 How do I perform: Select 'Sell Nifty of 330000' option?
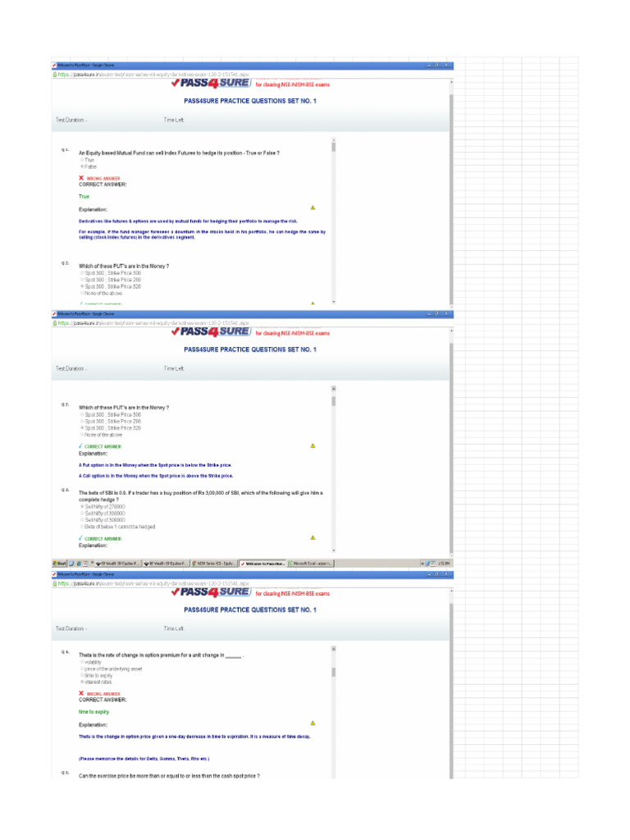pyautogui.click(x=82, y=514)
